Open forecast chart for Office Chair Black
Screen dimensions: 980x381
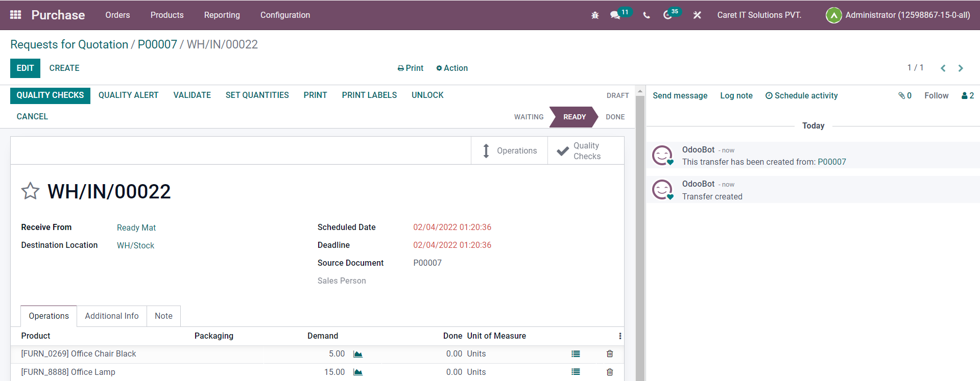[358, 354]
